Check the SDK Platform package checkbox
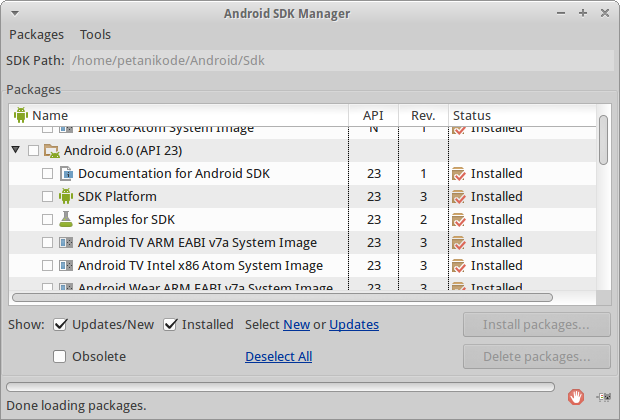Viewport: 620px width, 420px height. 47,196
